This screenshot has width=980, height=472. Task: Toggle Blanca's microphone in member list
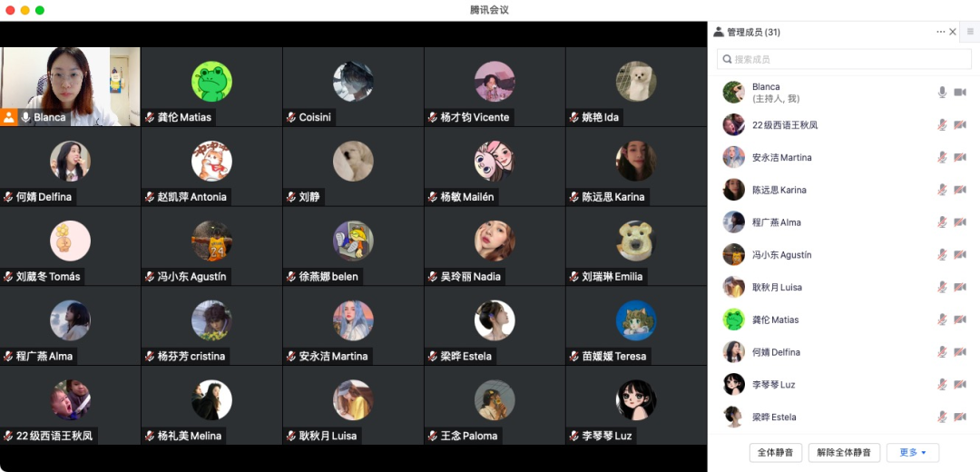point(942,92)
